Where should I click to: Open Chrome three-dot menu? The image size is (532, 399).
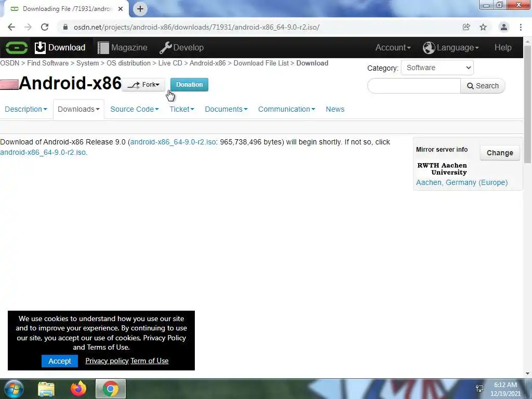click(521, 27)
